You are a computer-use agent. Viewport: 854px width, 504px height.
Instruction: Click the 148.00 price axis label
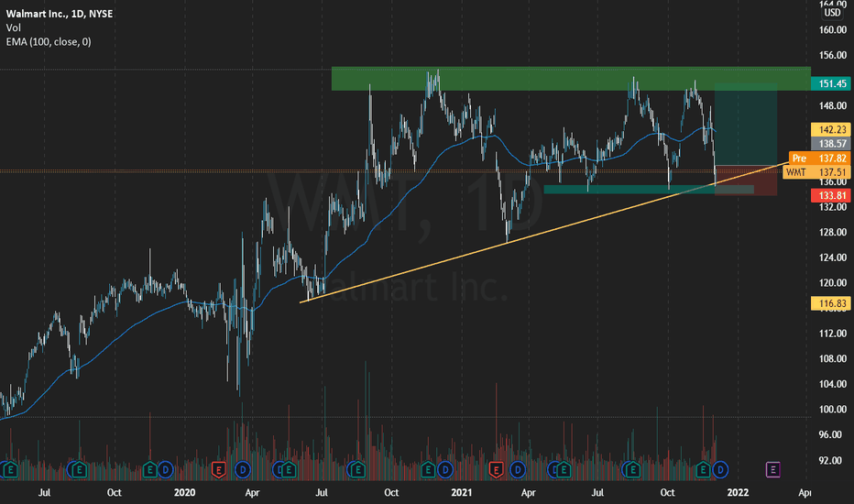pyautogui.click(x=833, y=105)
